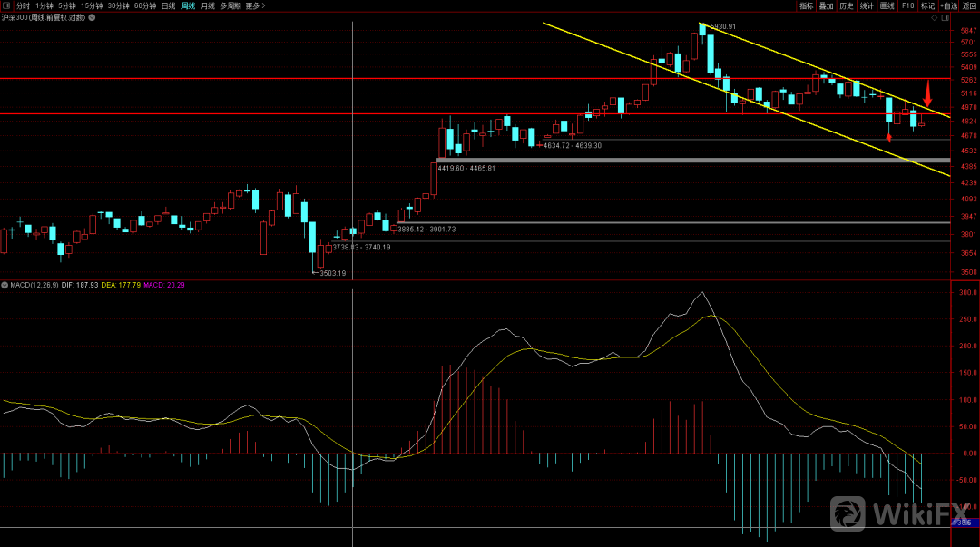Viewport: 980px width, 547px height.
Task: Switch to the 日线 daily timeframe
Action: [x=168, y=5]
